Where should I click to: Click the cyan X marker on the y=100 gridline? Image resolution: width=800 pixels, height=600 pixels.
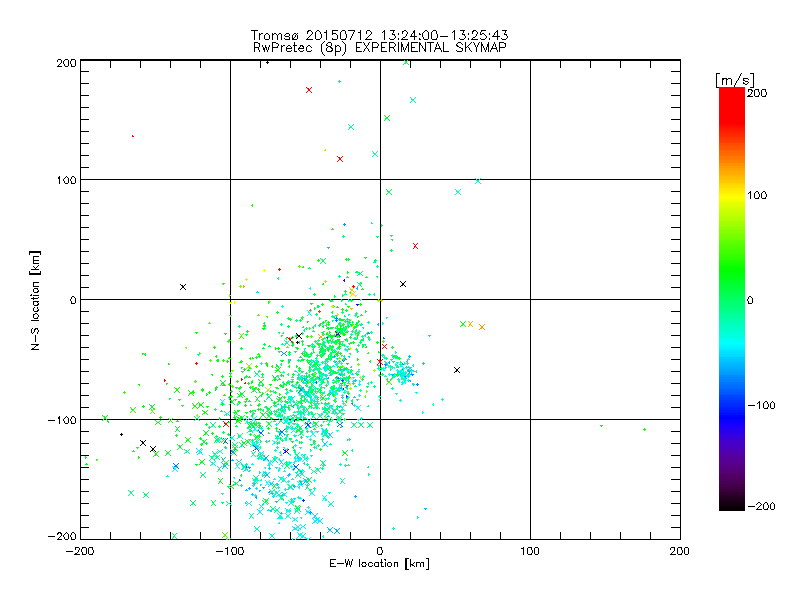pyautogui.click(x=478, y=181)
